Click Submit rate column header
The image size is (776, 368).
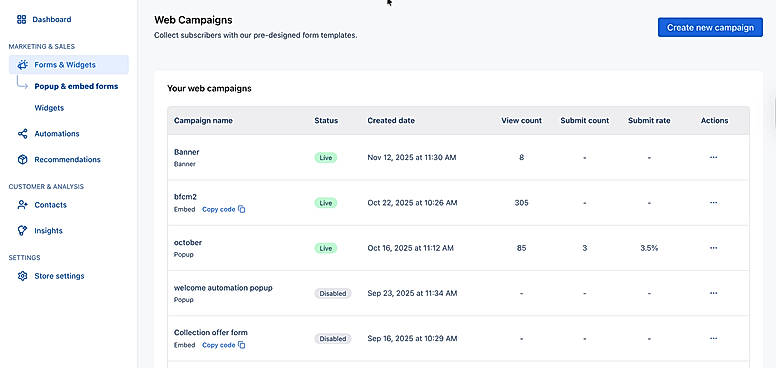tap(649, 121)
